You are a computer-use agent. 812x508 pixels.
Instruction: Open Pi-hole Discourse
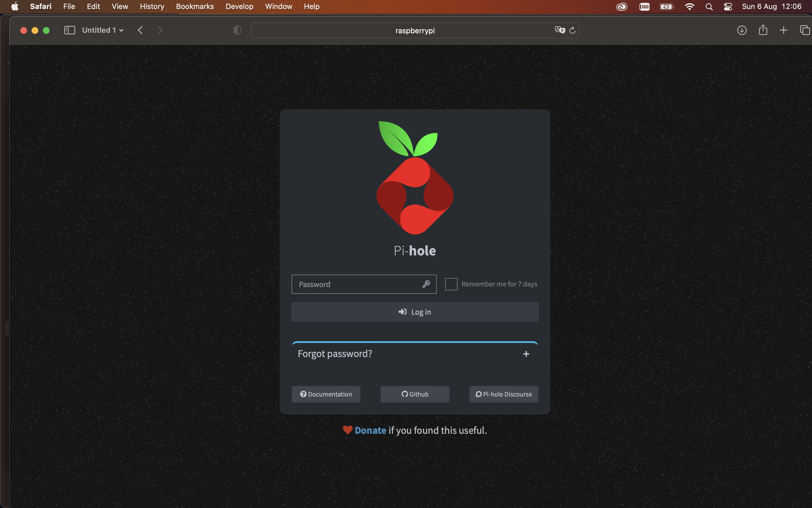point(504,394)
